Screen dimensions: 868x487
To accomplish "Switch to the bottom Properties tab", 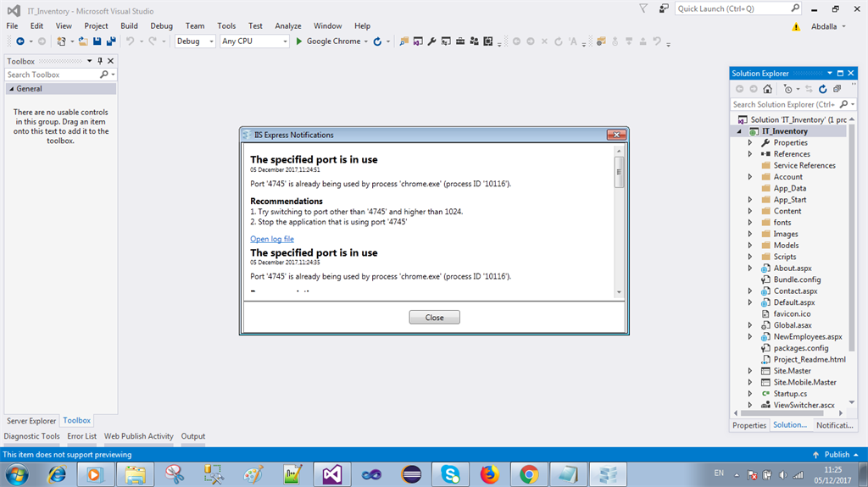I will (x=749, y=425).
